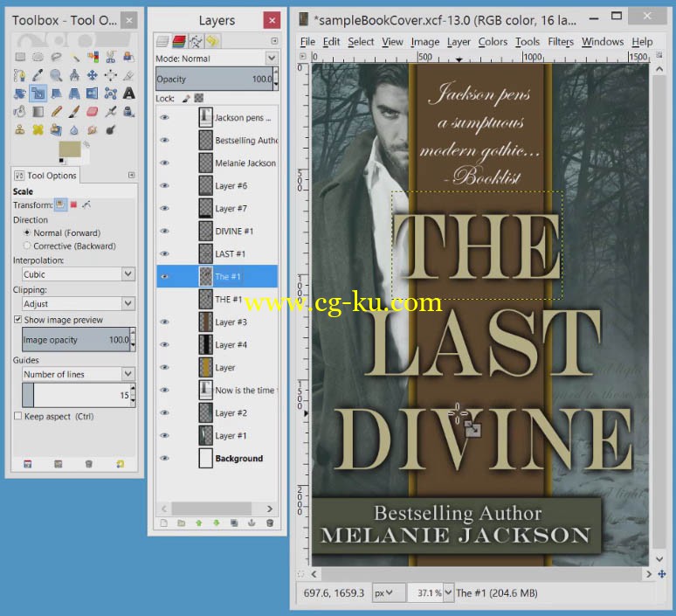Select the Alignment tool
Screen dimensions: 676x616
pos(110,75)
